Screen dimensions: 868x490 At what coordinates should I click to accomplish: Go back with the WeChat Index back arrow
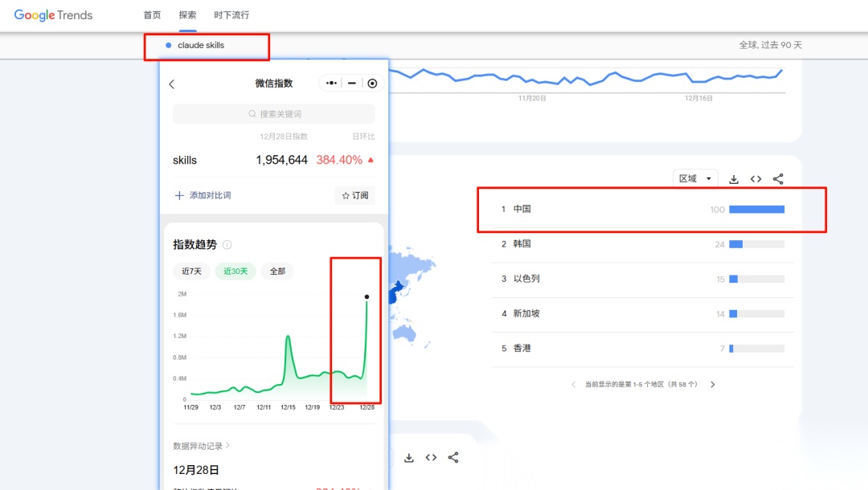click(x=172, y=84)
